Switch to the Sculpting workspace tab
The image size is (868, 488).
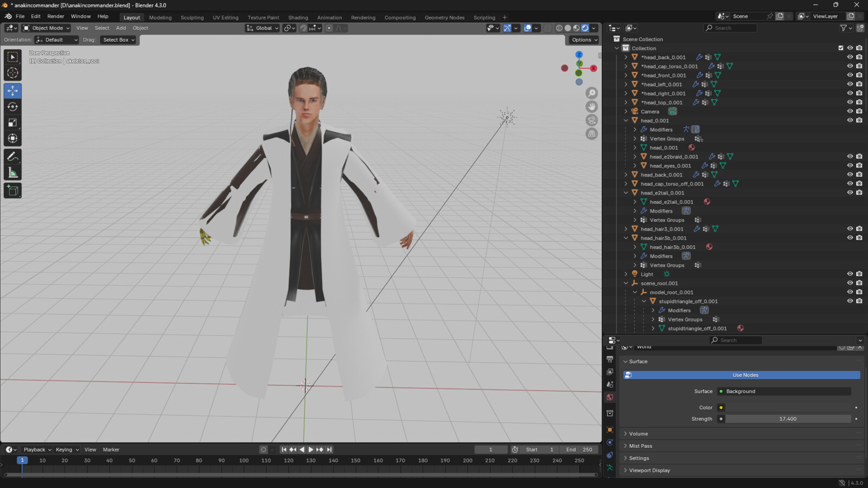coord(192,17)
